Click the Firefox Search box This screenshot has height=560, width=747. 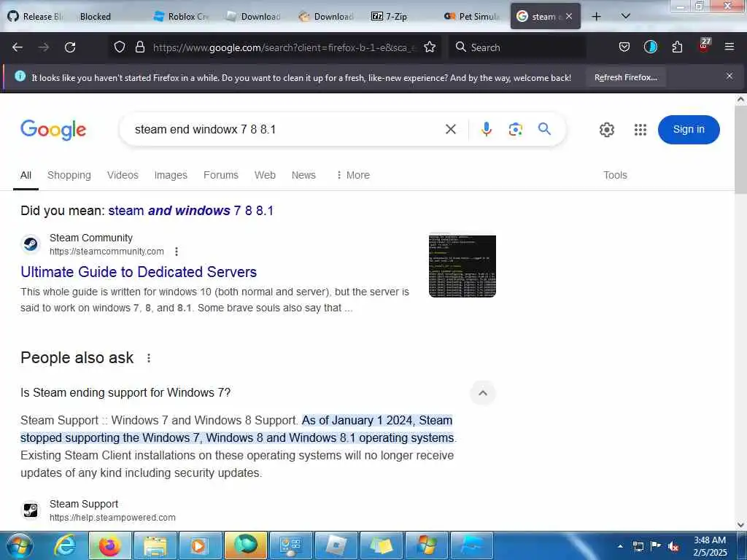pos(517,47)
